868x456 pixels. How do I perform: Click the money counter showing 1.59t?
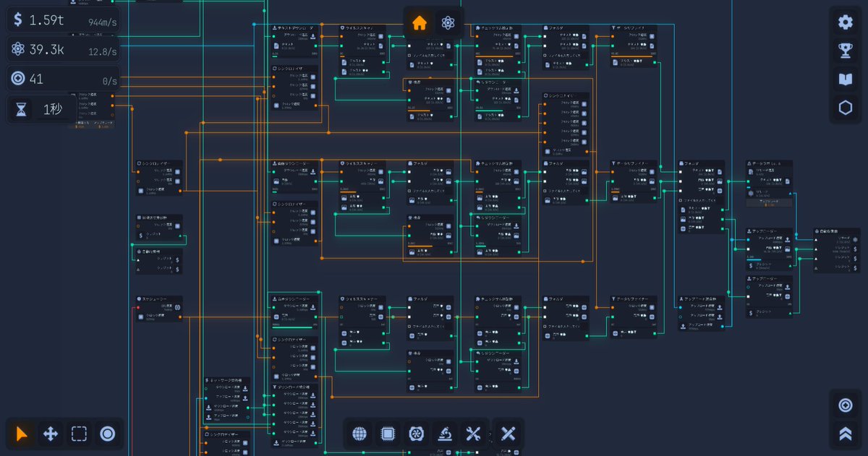[x=64, y=20]
